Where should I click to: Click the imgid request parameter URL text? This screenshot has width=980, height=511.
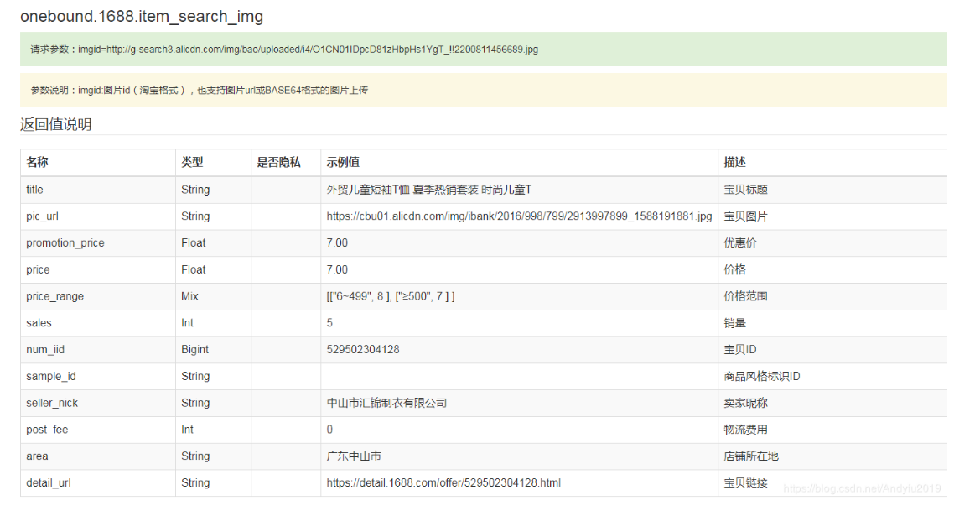[x=309, y=50]
